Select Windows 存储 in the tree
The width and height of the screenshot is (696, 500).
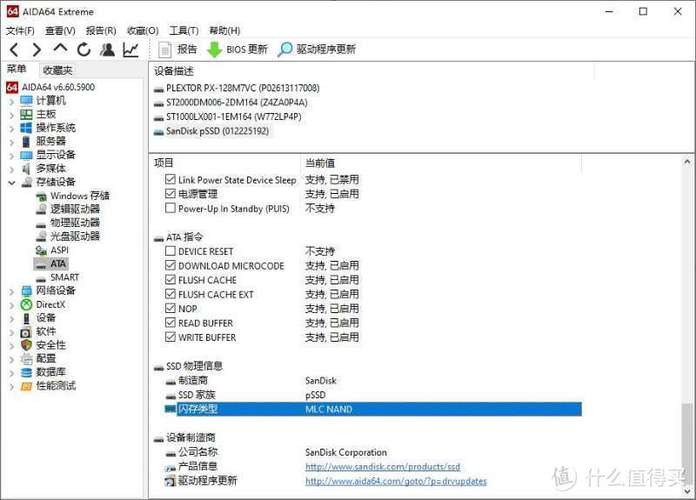(79, 196)
